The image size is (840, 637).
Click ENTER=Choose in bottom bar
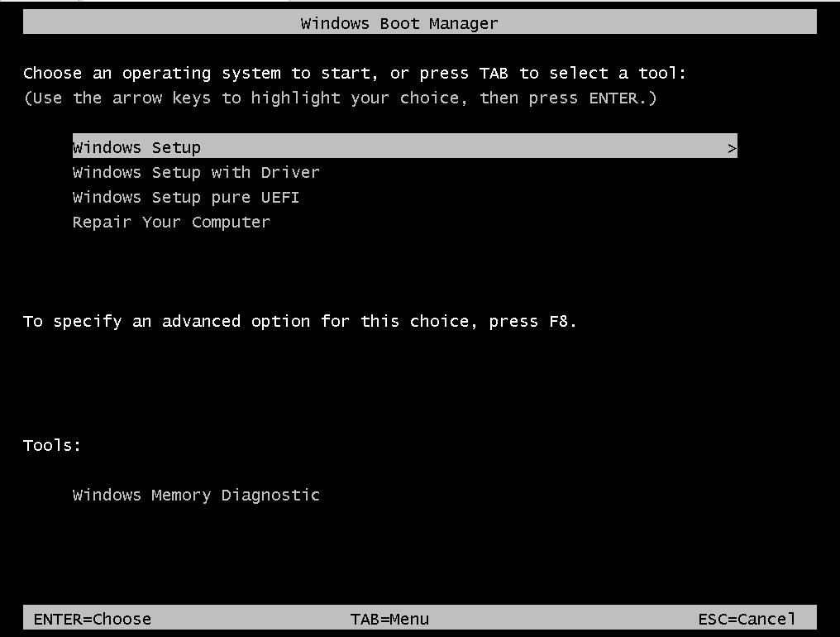coord(92,620)
